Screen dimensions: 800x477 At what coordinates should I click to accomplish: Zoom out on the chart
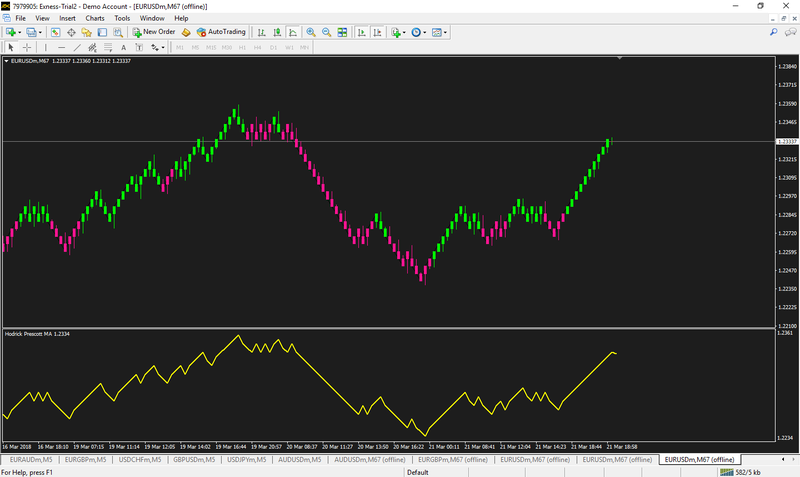(x=326, y=32)
